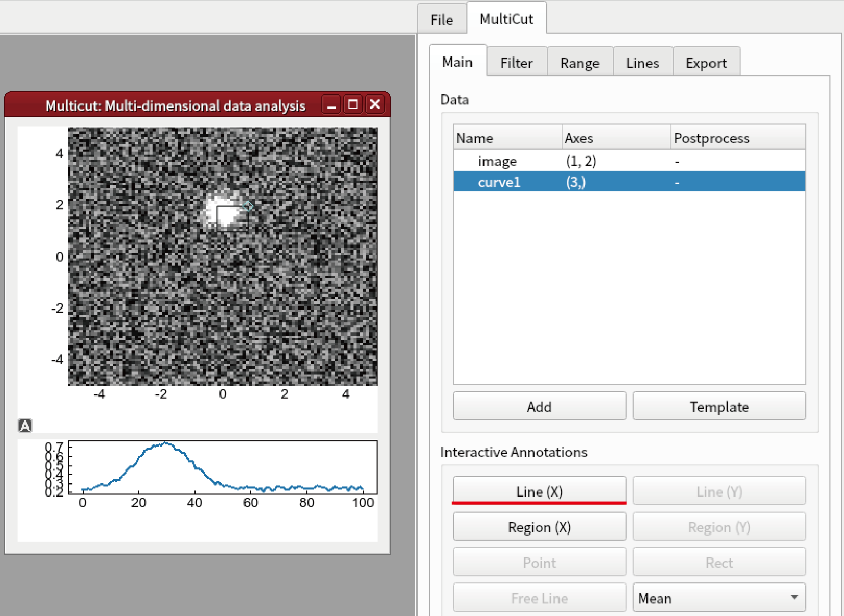Click the Template button
This screenshot has height=616, width=844.
click(x=719, y=406)
